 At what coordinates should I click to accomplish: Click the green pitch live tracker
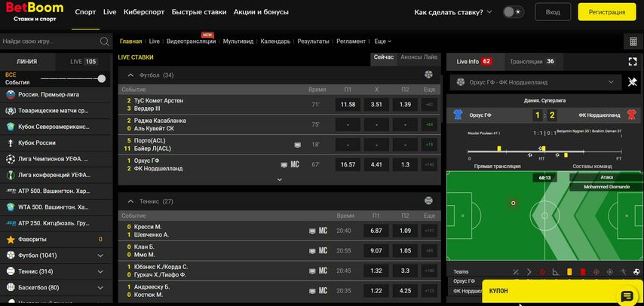[544, 216]
